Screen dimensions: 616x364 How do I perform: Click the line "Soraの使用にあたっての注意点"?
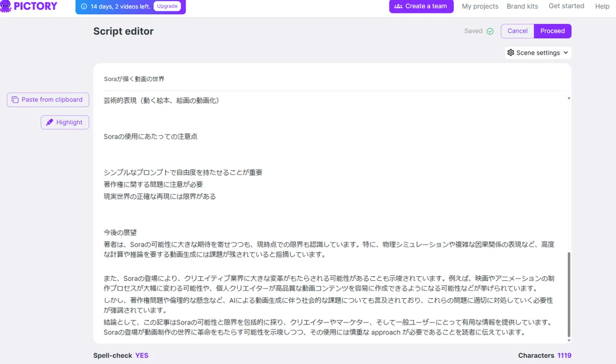tap(150, 137)
